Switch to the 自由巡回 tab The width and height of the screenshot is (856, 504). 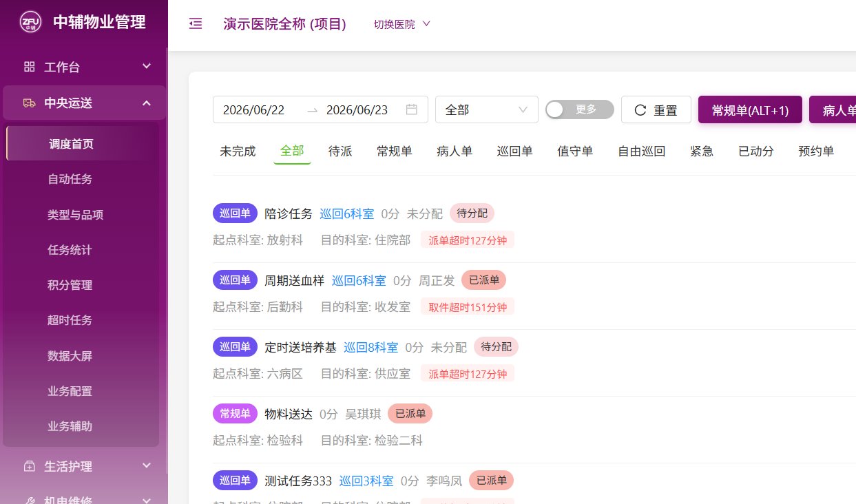click(x=642, y=151)
